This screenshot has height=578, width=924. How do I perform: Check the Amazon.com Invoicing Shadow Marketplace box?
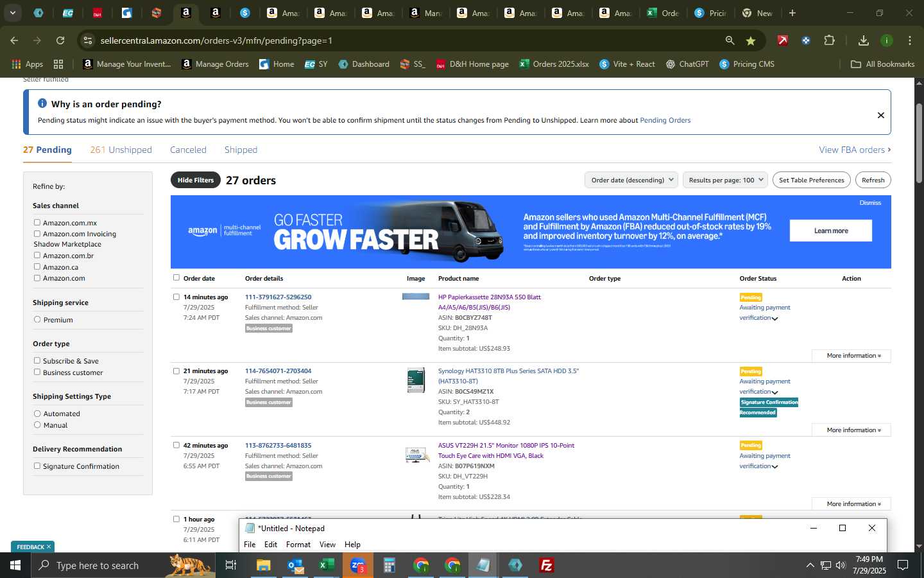[x=37, y=234]
